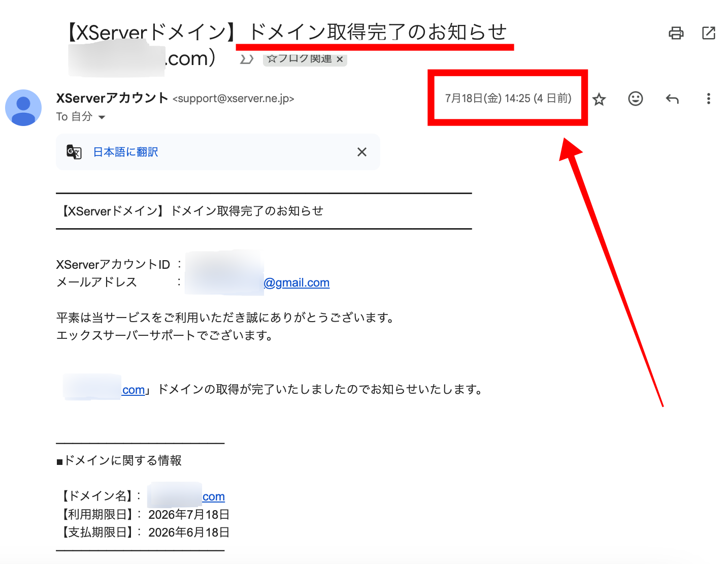Click the 支払期限日 2026年6月18日 line
The width and height of the screenshot is (728, 564).
(145, 532)
